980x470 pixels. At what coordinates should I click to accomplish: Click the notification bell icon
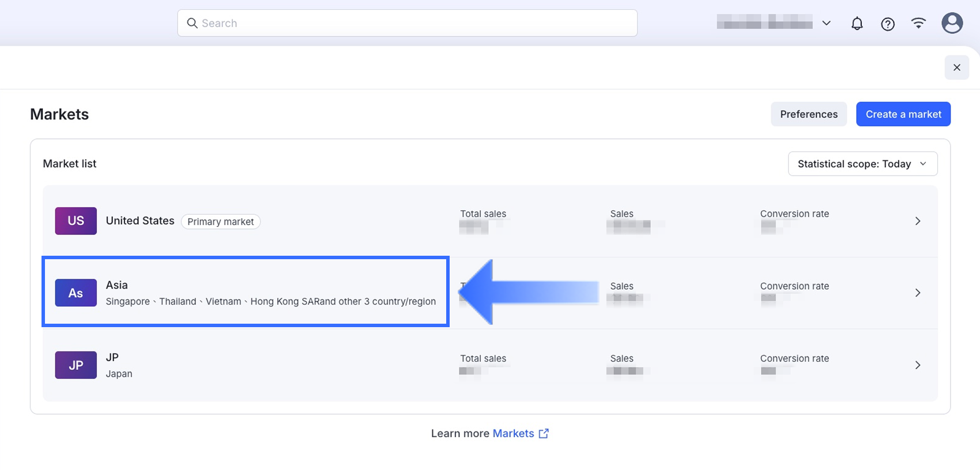pyautogui.click(x=857, y=24)
